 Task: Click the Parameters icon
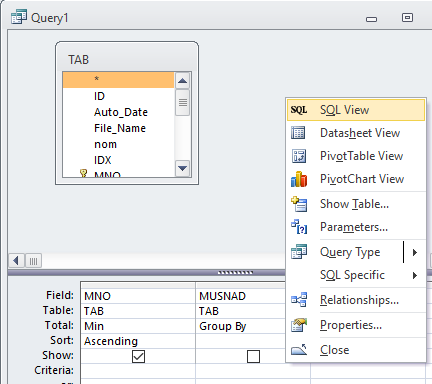[299, 227]
